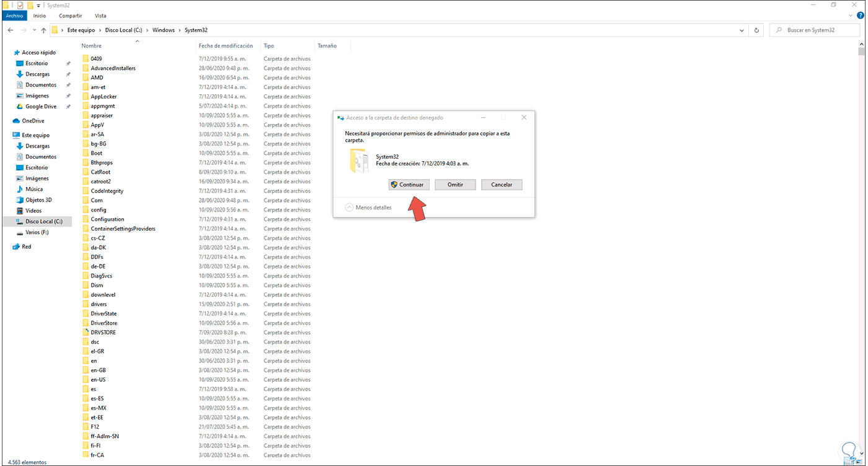Go up one level with the Up arrow
The height and width of the screenshot is (466, 868).
coord(43,30)
